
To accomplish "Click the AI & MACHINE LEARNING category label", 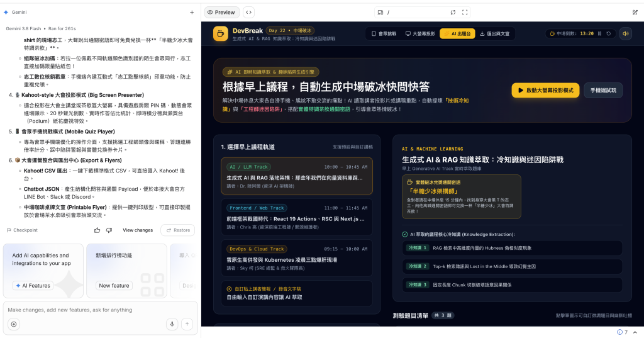I will pos(432,149).
